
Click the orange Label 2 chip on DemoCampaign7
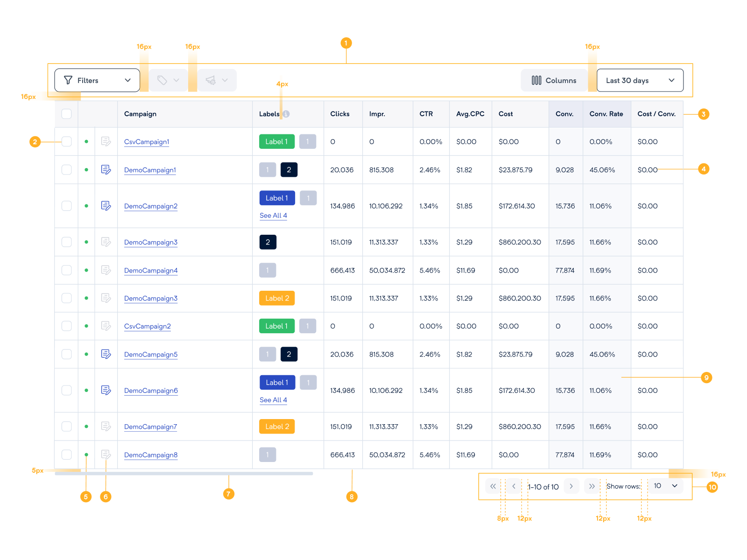[276, 426]
